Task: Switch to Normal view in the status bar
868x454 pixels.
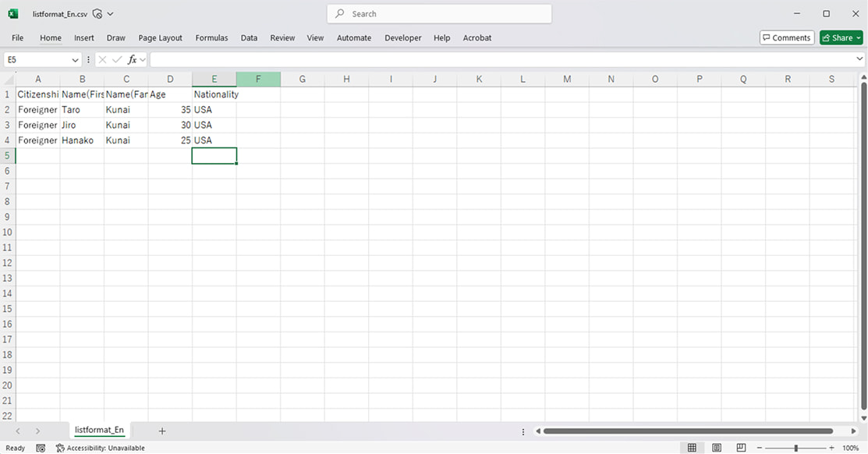Action: pos(691,447)
